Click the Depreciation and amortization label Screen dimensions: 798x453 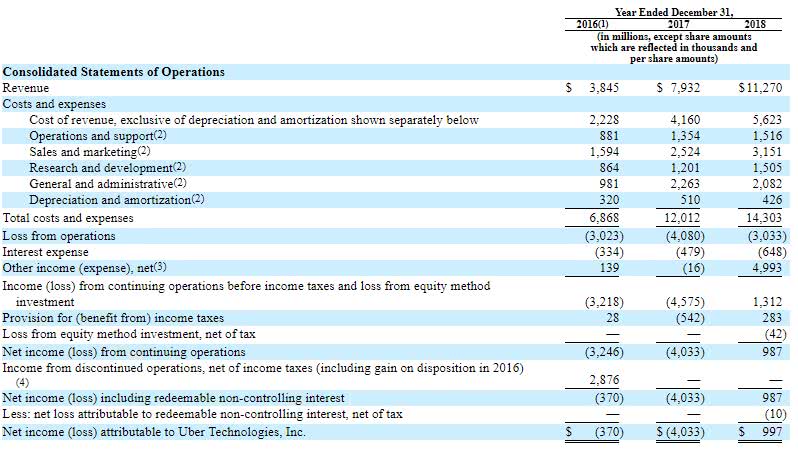tap(117, 200)
